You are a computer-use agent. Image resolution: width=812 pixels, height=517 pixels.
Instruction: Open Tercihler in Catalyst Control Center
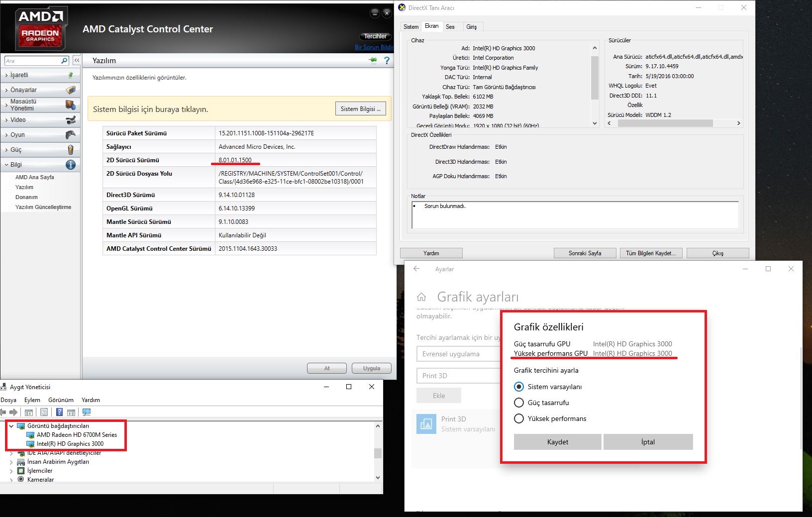[x=375, y=36]
